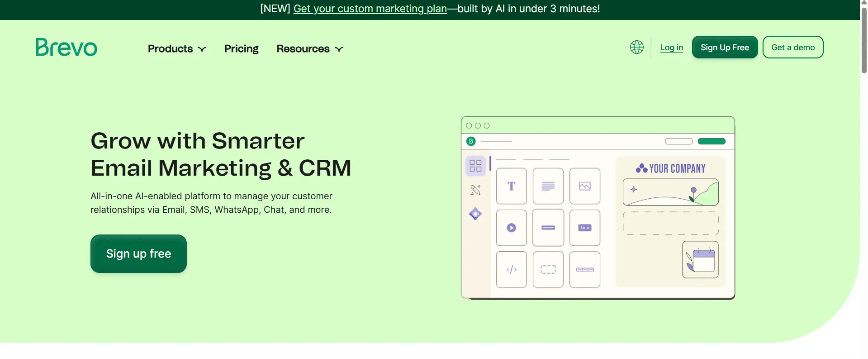
Task: Click the Log in link
Action: (671, 48)
